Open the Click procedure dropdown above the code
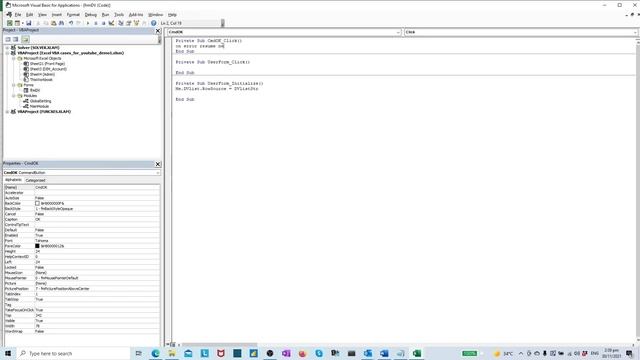 coord(635,32)
